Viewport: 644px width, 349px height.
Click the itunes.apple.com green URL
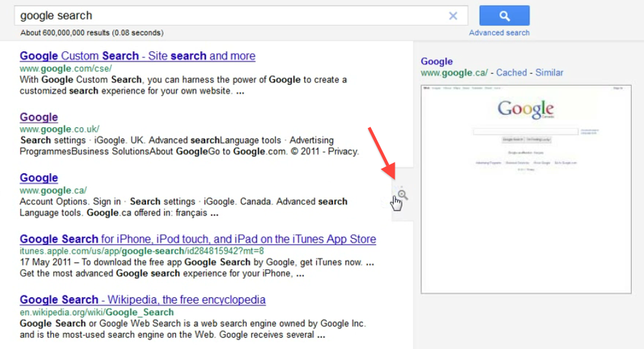142,251
